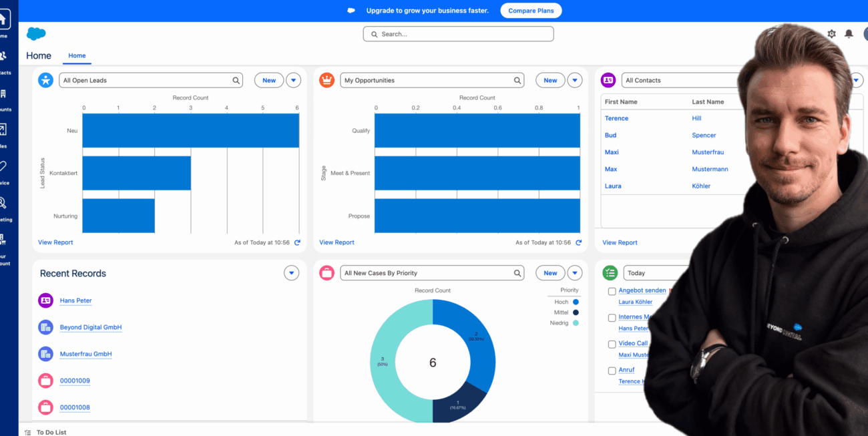The width and height of the screenshot is (868, 436).
Task: Click the green Tasks checklist icon
Action: [610, 272]
